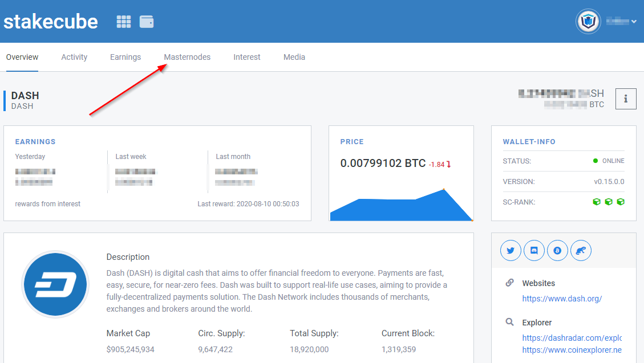Click the price value 0.00799102 BTC
644x363 pixels.
pos(383,163)
